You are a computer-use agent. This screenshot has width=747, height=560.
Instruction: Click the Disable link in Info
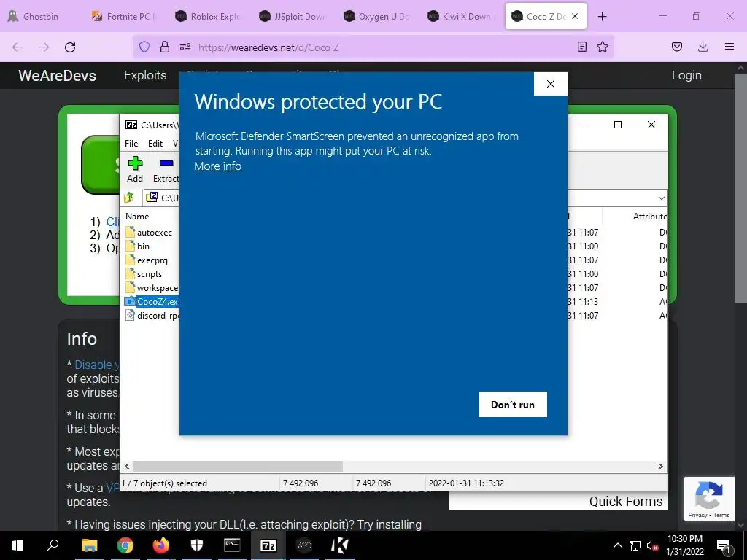click(97, 365)
